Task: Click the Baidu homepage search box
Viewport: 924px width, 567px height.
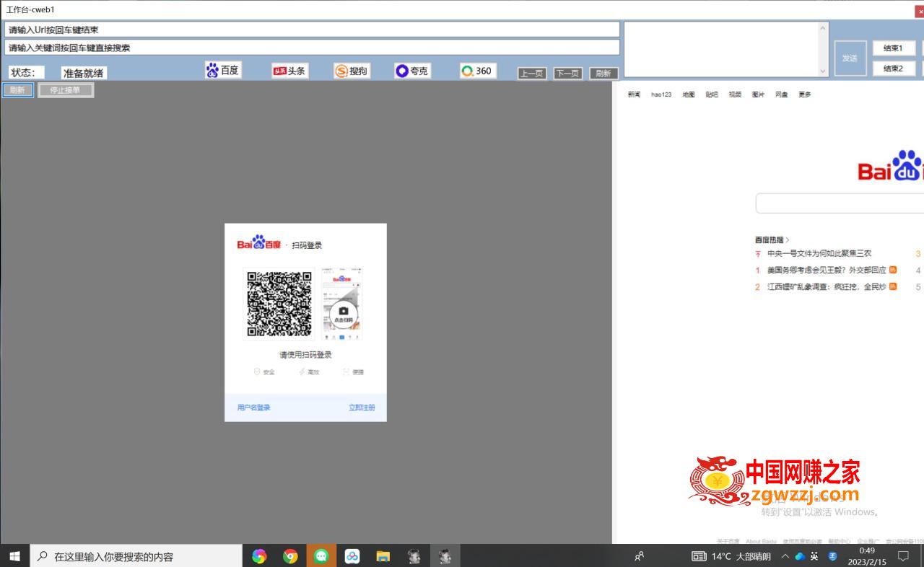Action: tap(840, 203)
